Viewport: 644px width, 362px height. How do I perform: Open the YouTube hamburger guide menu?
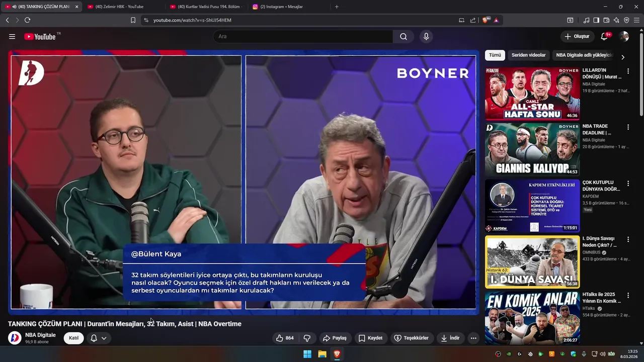coord(12,37)
